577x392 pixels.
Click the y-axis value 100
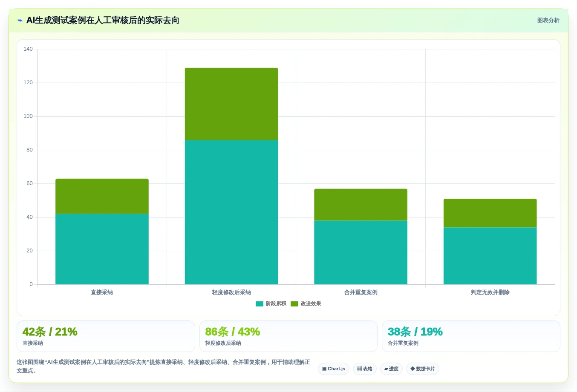[28, 116]
